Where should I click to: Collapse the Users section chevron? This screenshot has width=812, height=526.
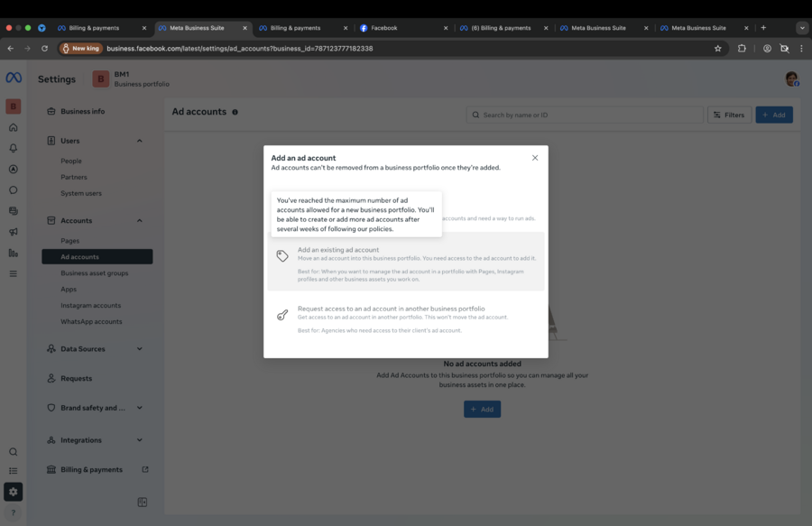point(140,141)
